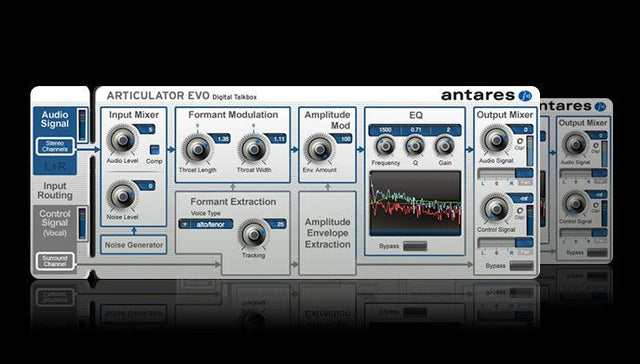
Task: Adjust the Throat Length knob
Action: (198, 149)
